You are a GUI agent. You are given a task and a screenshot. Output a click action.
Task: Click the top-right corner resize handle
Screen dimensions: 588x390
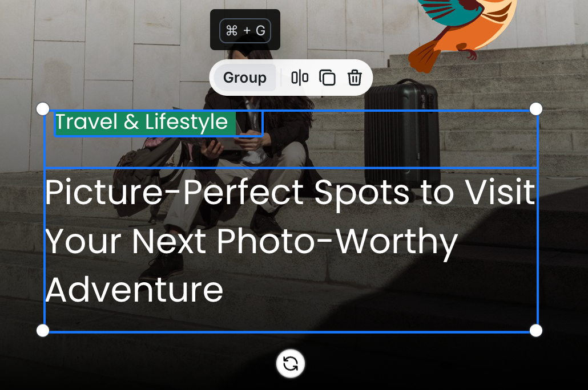pos(536,109)
